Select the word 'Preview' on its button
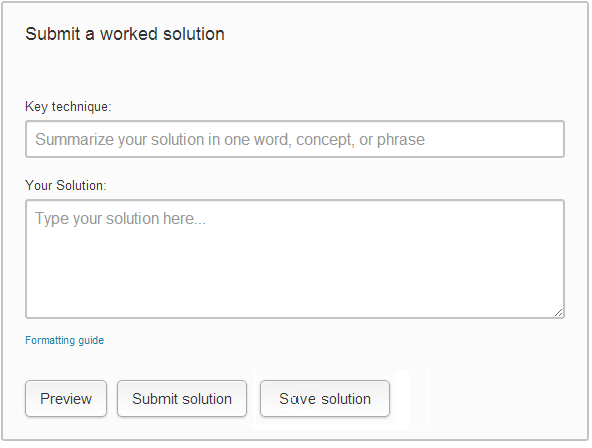 point(66,399)
